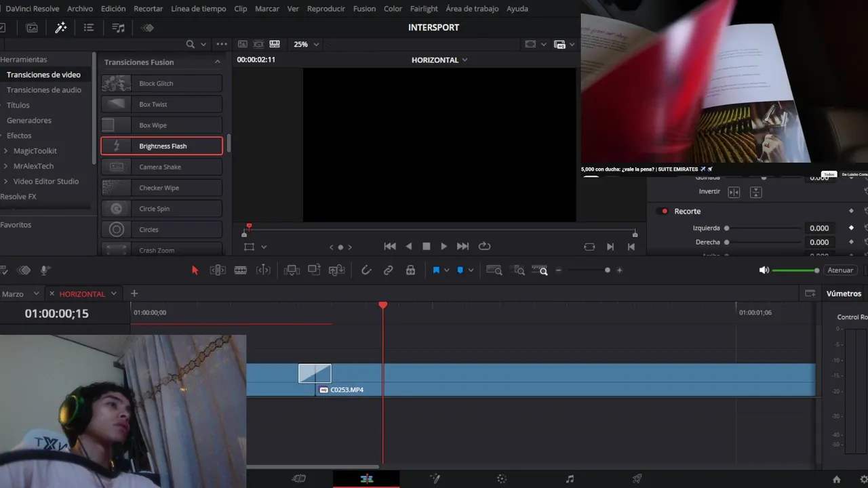Open the flag color dropdown arrow

446,270
